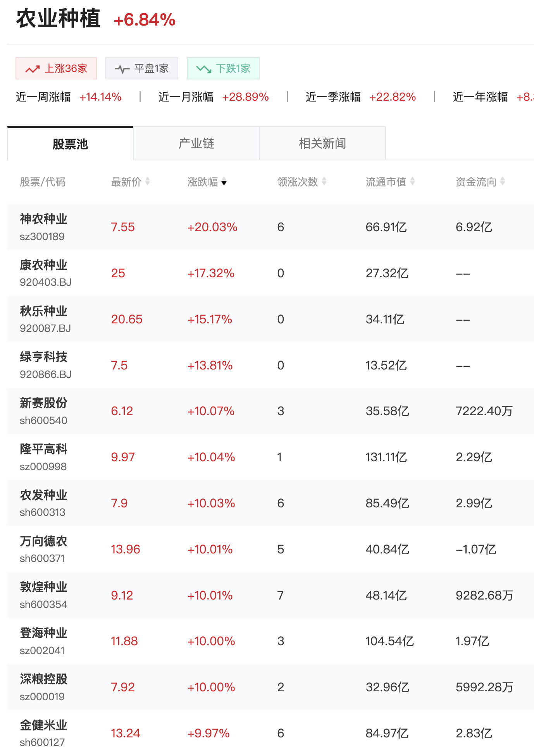
Task: View 农发种业 stock details
Action: (x=43, y=495)
